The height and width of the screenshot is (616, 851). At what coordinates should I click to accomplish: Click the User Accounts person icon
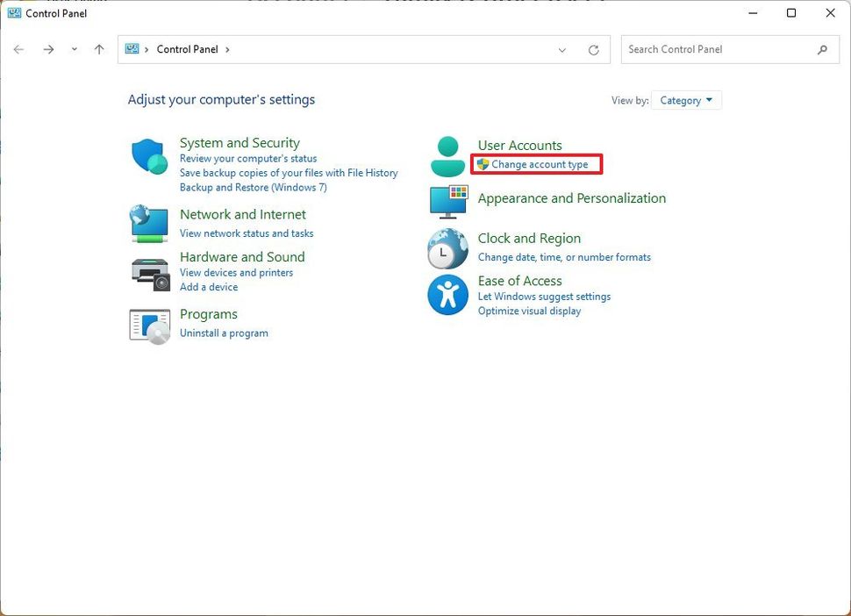click(447, 155)
